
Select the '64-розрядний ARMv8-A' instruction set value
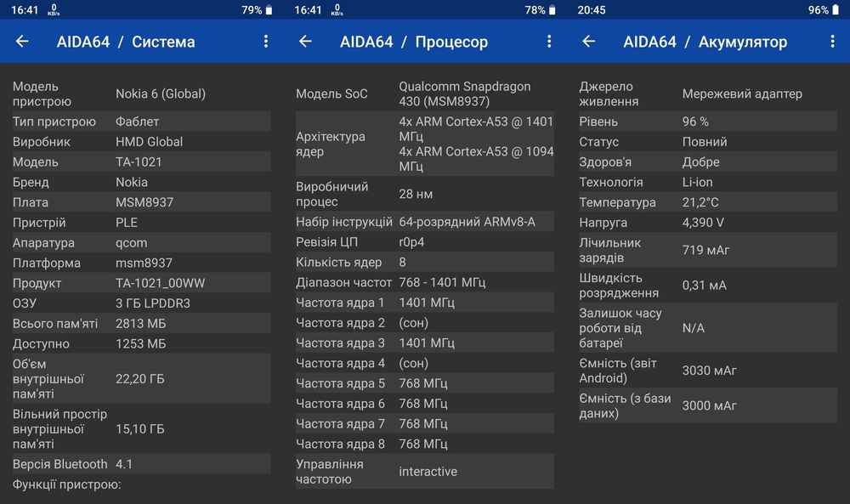click(x=467, y=222)
